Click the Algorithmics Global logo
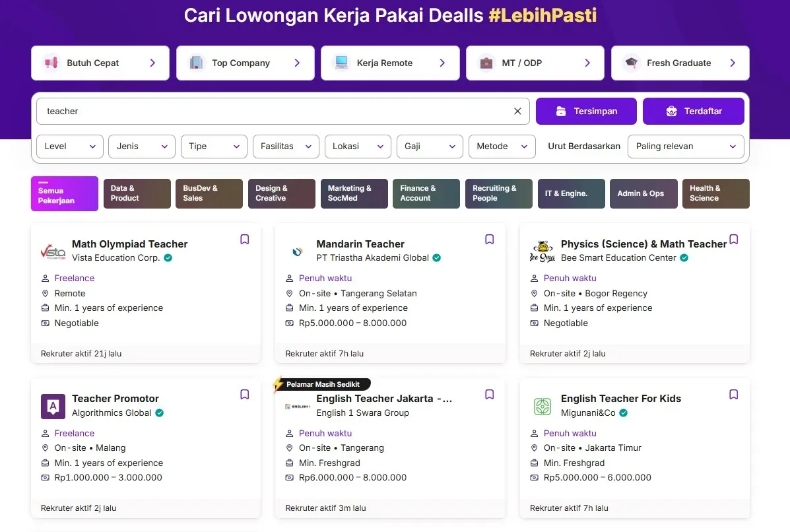Viewport: 790px width, 532px height. click(53, 407)
